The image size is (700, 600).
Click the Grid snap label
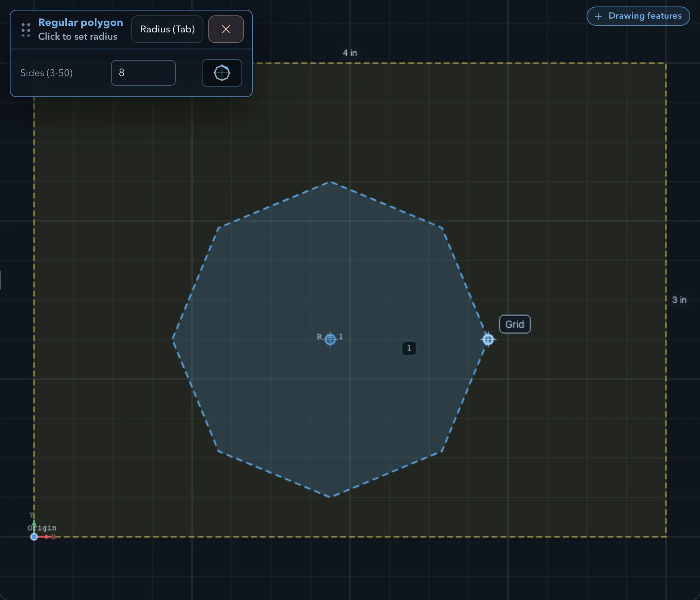(515, 324)
